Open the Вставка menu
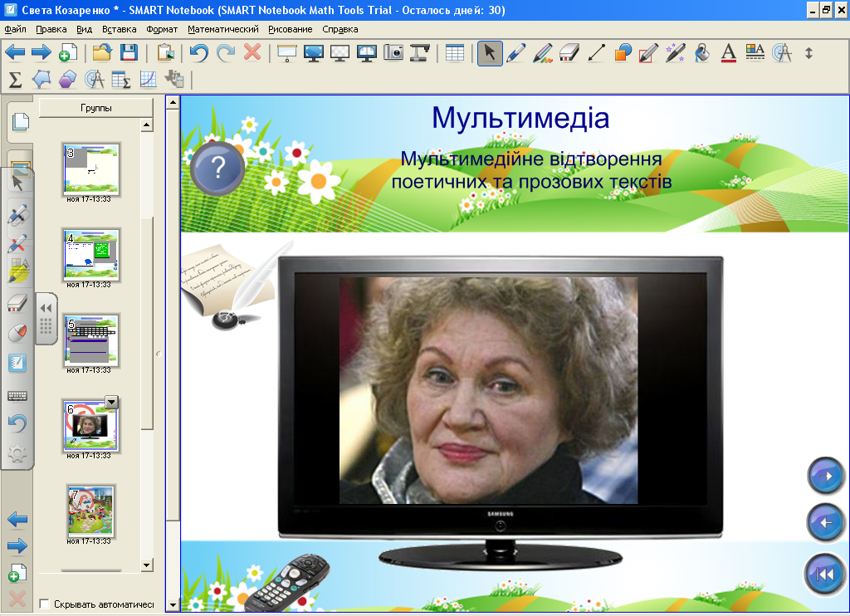Viewport: 850px width, 616px height. pyautogui.click(x=120, y=29)
